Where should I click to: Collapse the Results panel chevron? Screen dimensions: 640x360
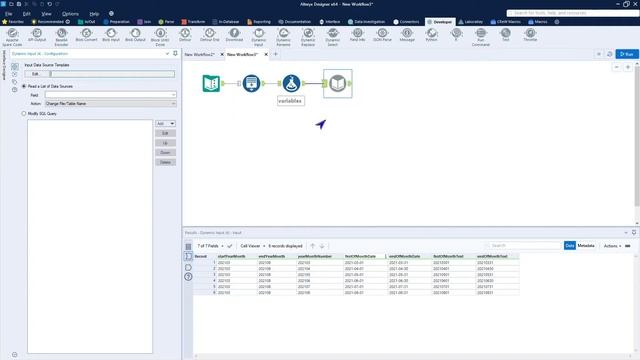click(626, 232)
